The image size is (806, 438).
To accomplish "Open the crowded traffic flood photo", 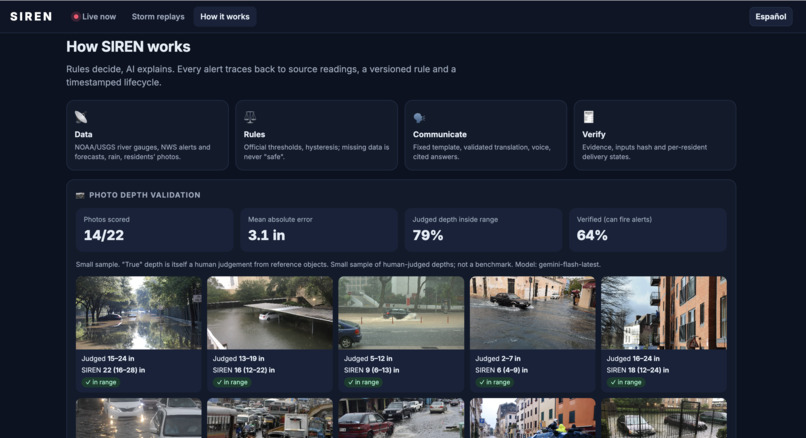I will [270, 418].
